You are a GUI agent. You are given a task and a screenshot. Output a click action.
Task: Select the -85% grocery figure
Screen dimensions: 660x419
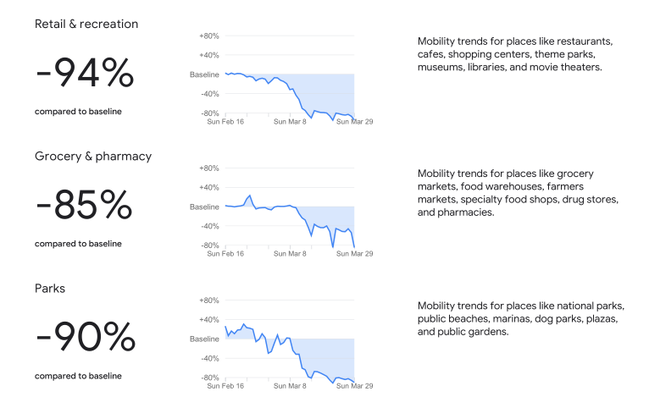84,205
